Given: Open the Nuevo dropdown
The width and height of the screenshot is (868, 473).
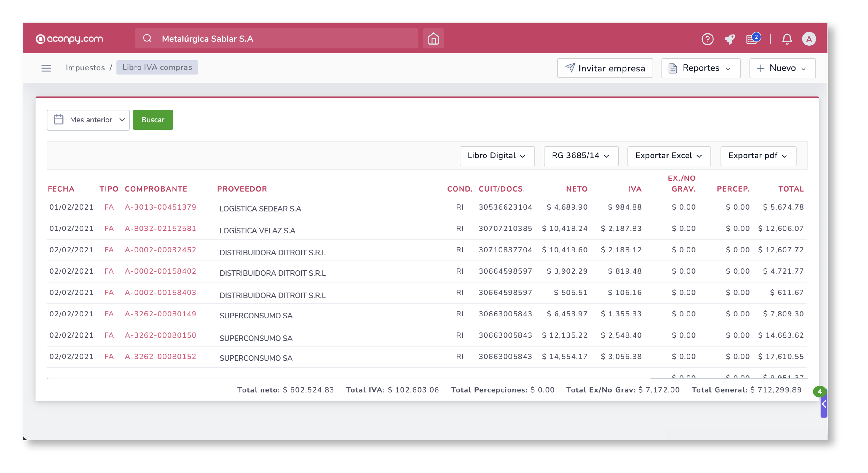Looking at the screenshot, I should pos(782,68).
